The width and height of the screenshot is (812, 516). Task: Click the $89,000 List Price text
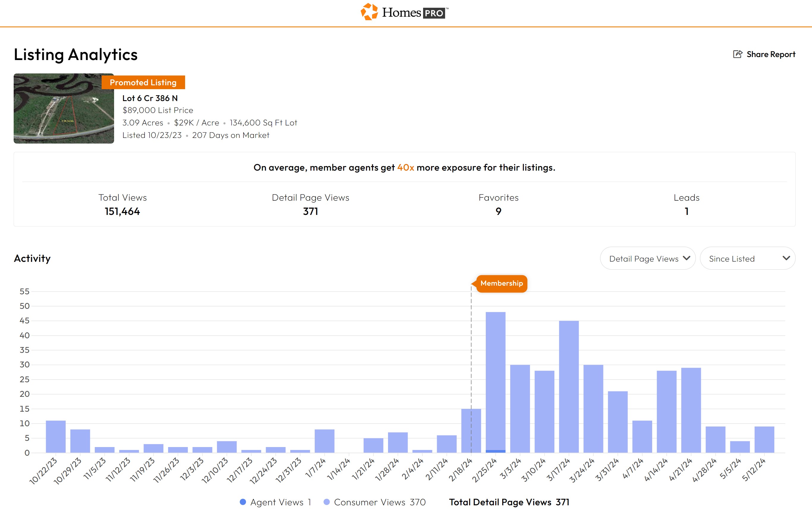(x=158, y=110)
